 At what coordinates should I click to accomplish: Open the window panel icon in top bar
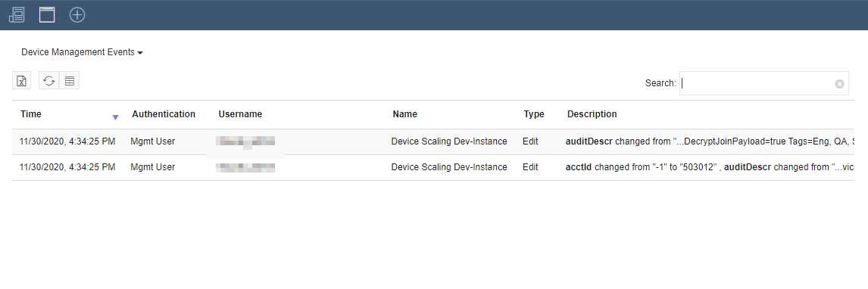pos(47,15)
